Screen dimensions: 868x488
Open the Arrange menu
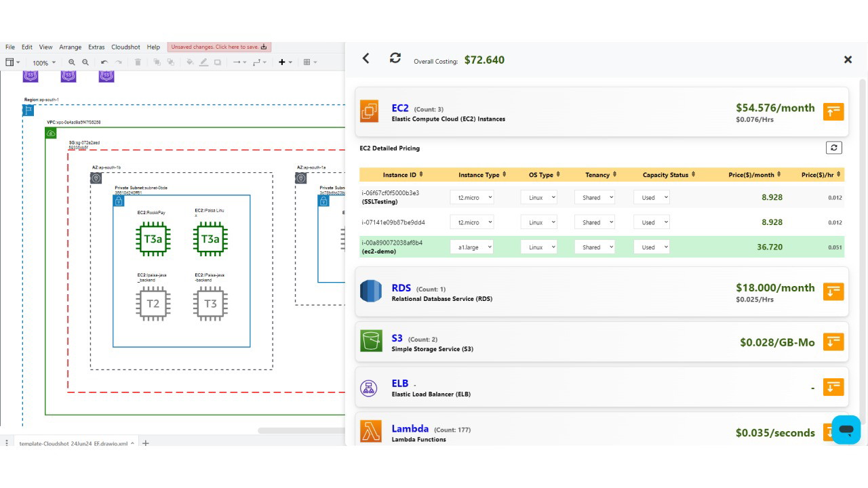click(x=70, y=47)
